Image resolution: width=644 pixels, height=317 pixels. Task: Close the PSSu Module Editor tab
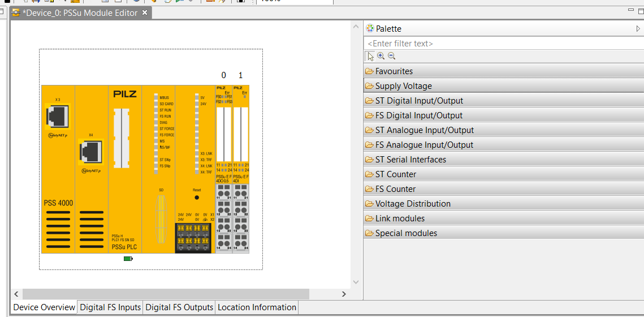point(145,13)
